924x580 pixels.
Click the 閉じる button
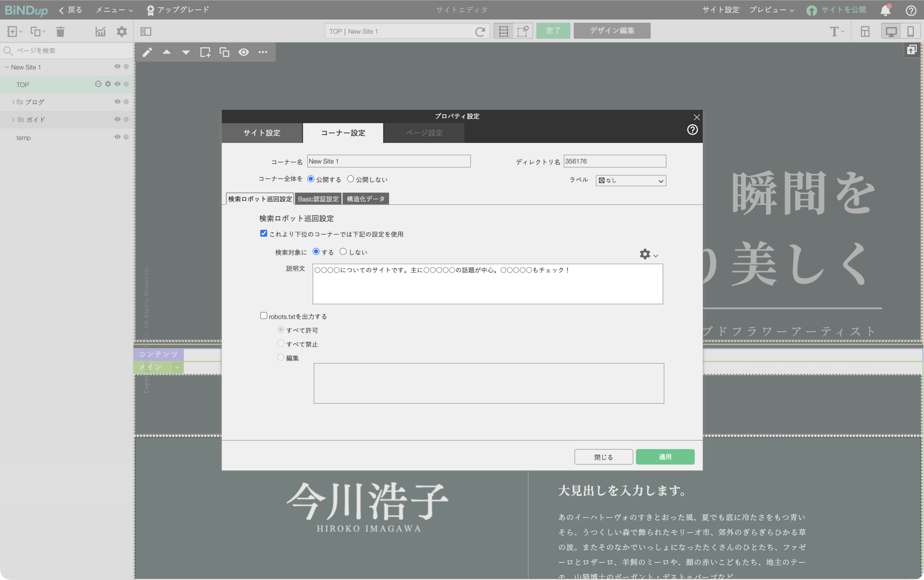coord(604,457)
